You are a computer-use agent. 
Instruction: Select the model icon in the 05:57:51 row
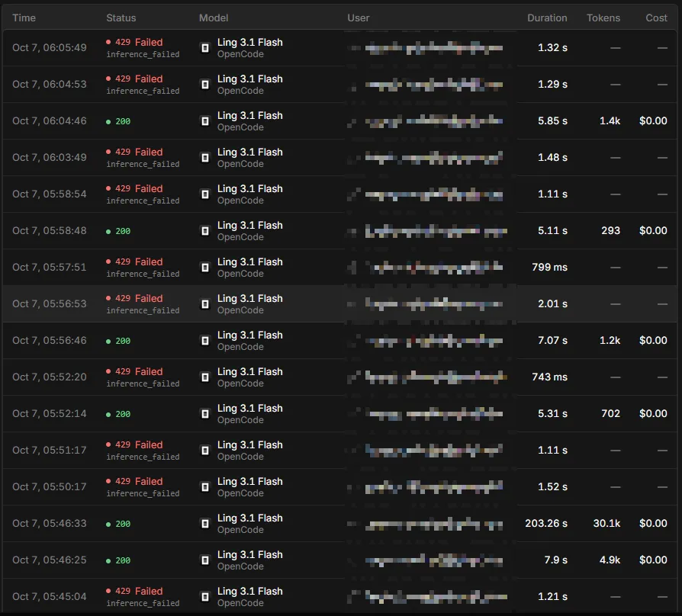coord(205,268)
